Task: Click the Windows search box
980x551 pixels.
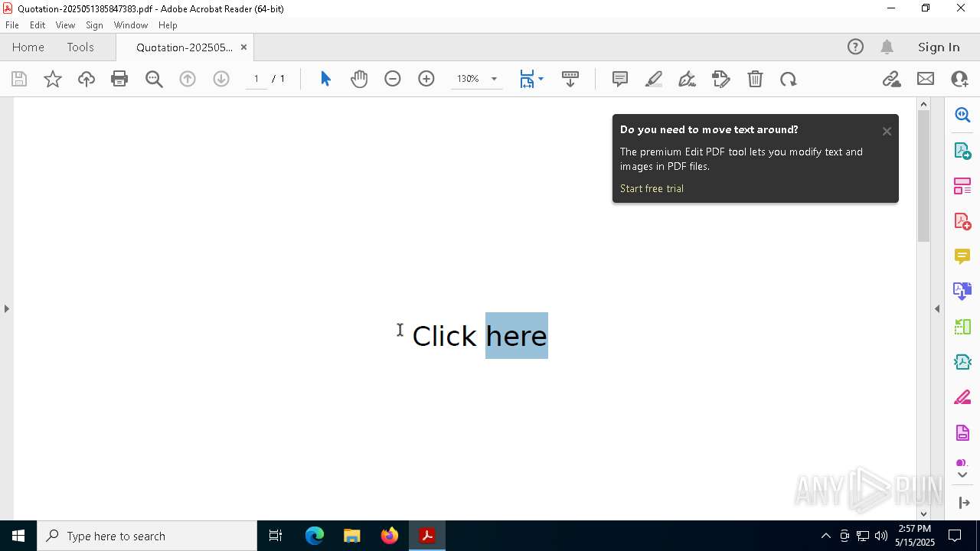Action: (147, 536)
